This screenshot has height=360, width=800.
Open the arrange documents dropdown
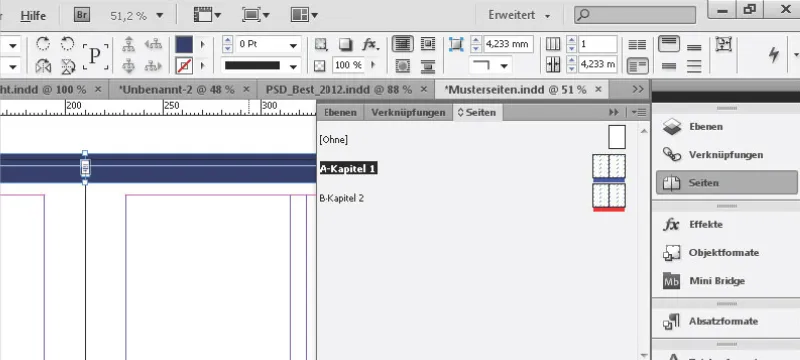coord(304,15)
